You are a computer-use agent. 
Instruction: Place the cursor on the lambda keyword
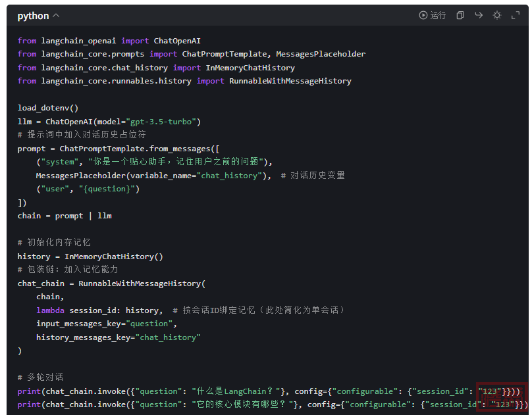[x=50, y=310]
